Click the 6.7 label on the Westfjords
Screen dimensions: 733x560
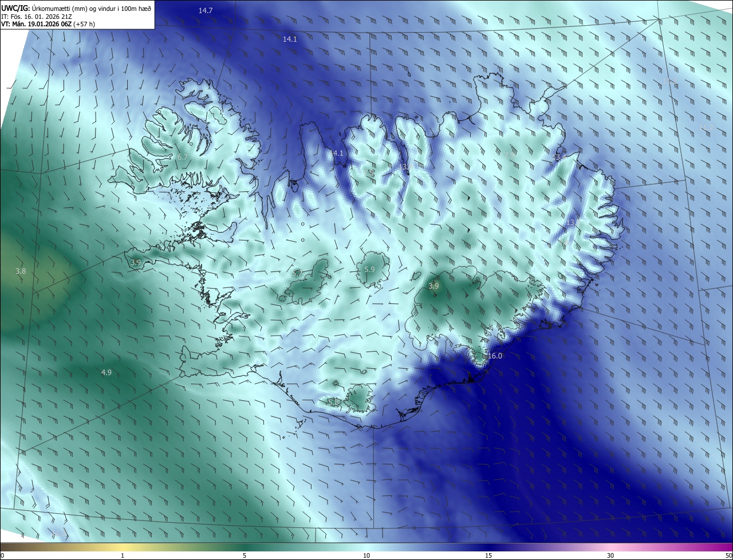183,157
